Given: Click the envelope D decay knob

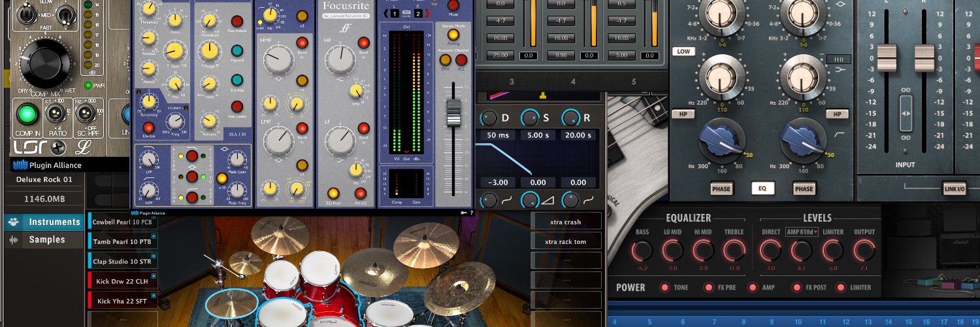Looking at the screenshot, I should (x=489, y=118).
